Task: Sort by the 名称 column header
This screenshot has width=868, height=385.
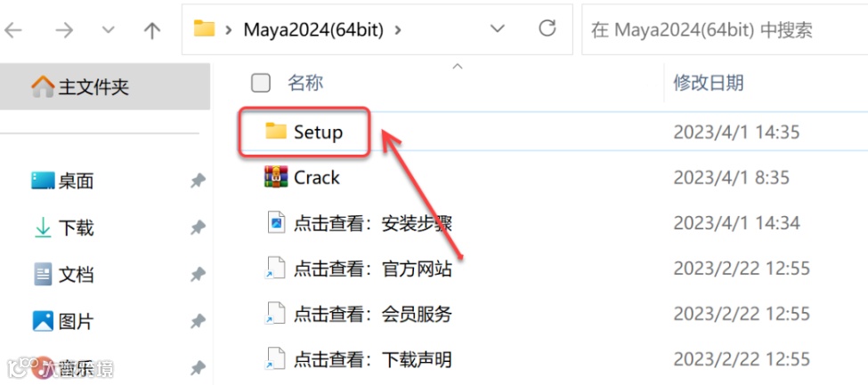Action: 305,84
